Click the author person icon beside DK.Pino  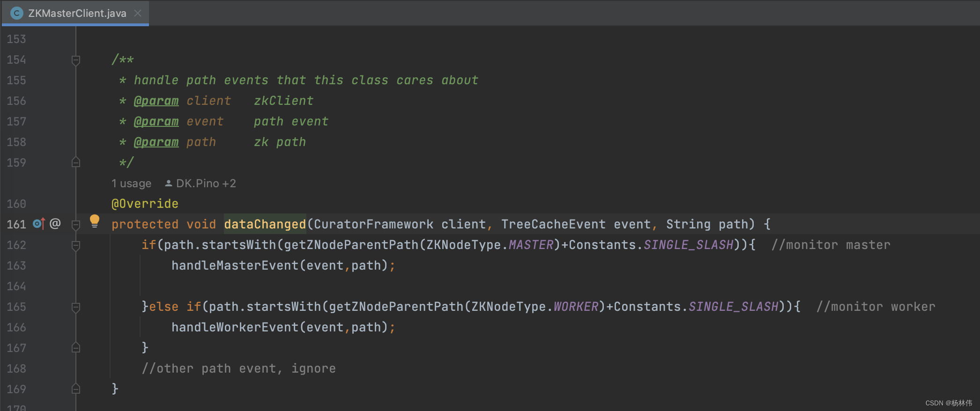point(169,183)
